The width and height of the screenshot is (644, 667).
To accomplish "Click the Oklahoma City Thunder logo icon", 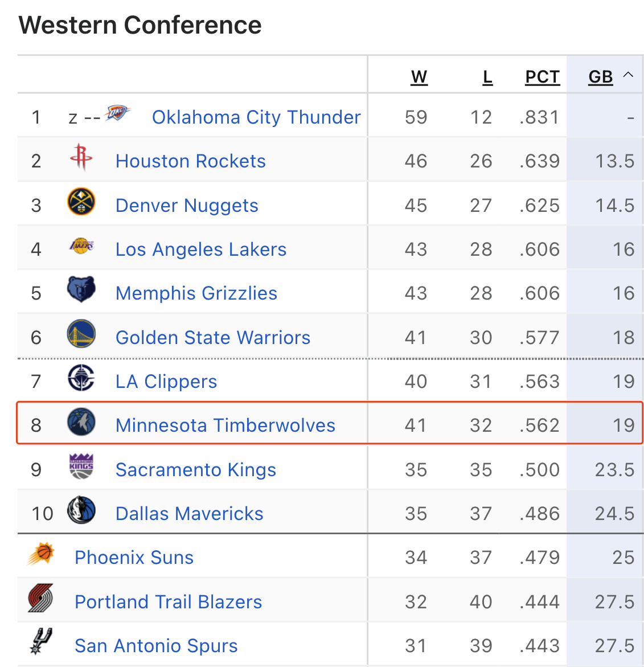I will 117,113.
